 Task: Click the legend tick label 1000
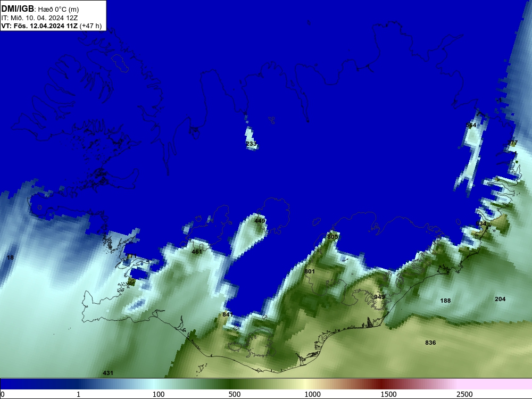click(x=312, y=394)
